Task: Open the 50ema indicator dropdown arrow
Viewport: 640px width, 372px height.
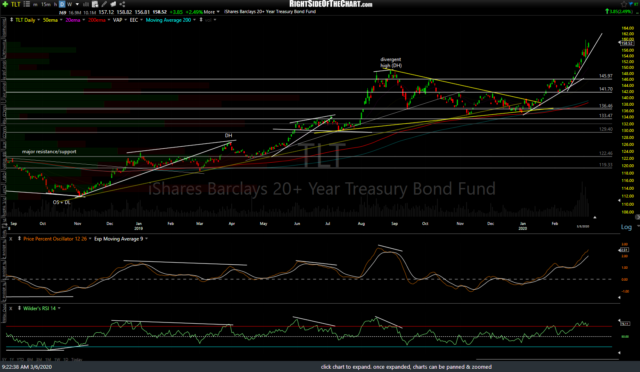Action: [x=61, y=20]
